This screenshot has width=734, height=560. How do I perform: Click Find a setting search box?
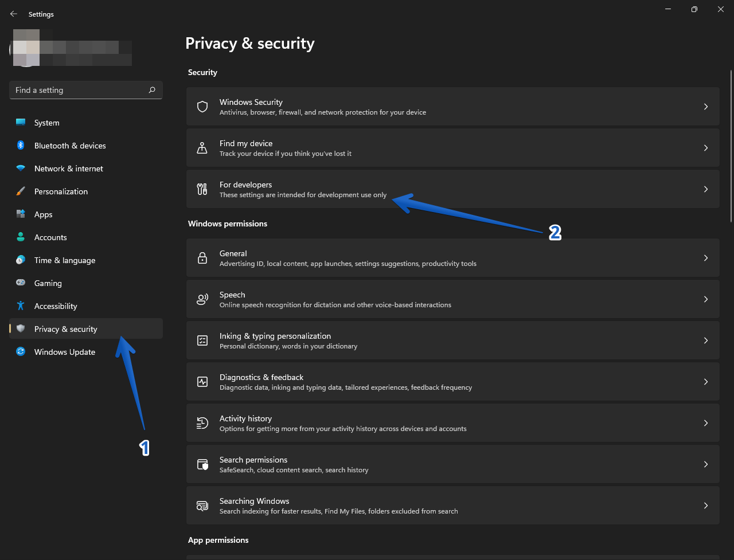86,90
